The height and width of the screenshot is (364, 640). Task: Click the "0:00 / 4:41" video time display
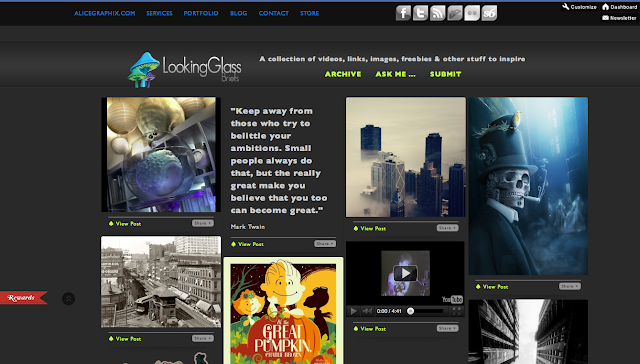tap(389, 311)
